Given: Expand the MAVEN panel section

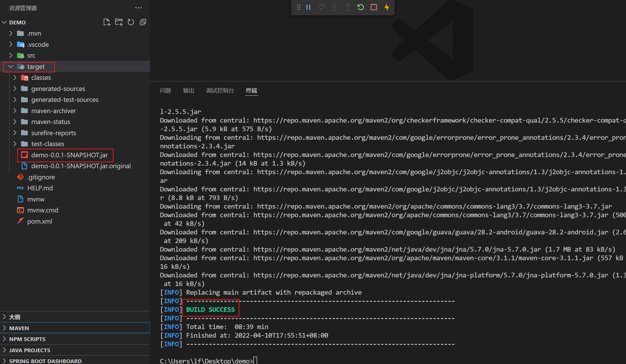Looking at the screenshot, I should pyautogui.click(x=75, y=328).
